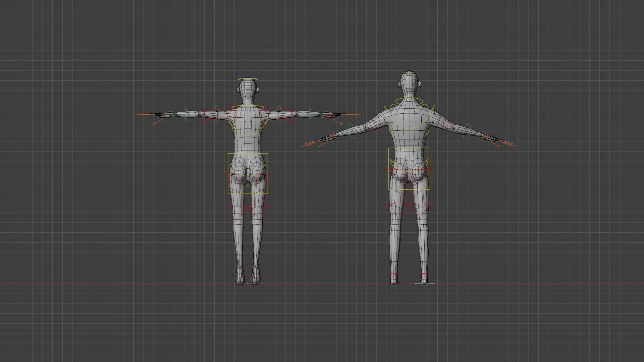Select the red ankle arrow on right figure's right foot
The height and width of the screenshot is (362, 644).
click(393, 274)
